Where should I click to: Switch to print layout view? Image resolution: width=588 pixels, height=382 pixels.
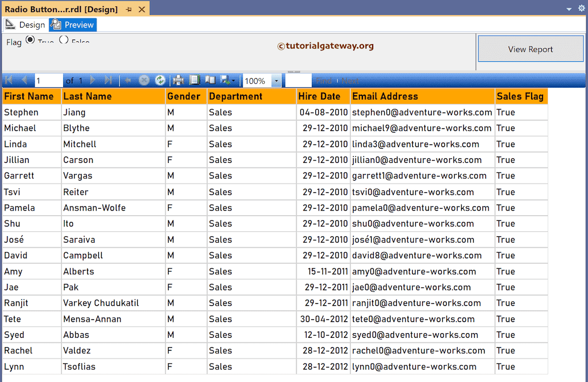[194, 80]
